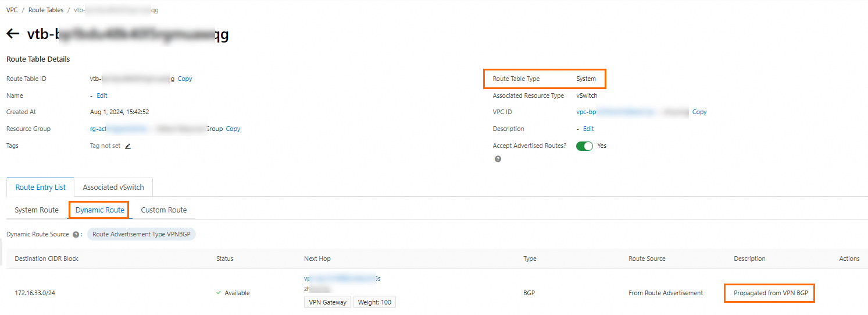
Task: Click Associated Resource Type value vSwitch
Action: [587, 95]
